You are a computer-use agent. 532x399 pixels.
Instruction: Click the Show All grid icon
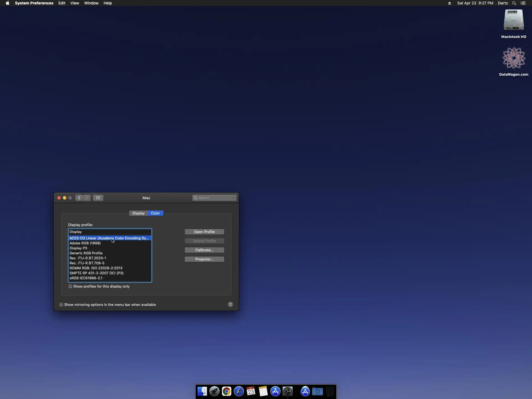click(98, 198)
